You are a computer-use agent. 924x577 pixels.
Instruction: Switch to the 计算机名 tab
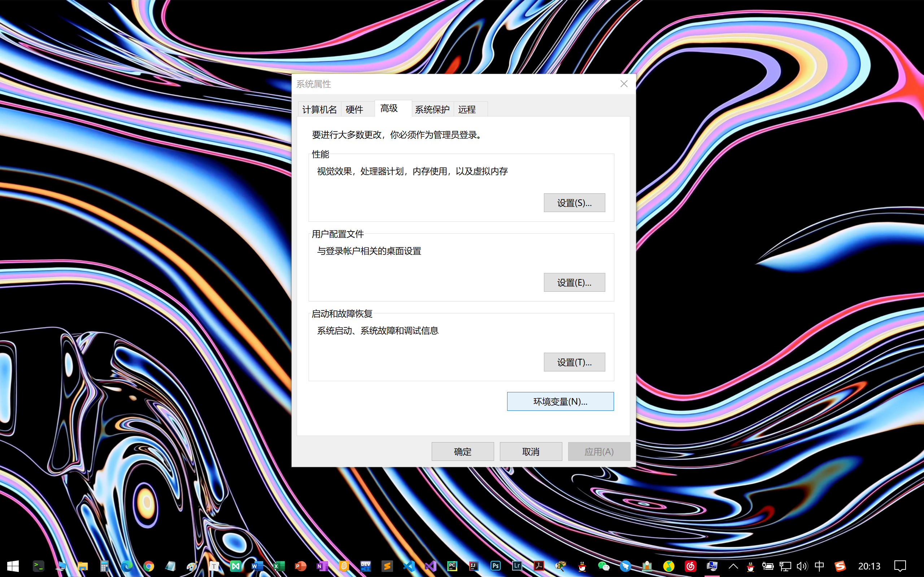(319, 110)
